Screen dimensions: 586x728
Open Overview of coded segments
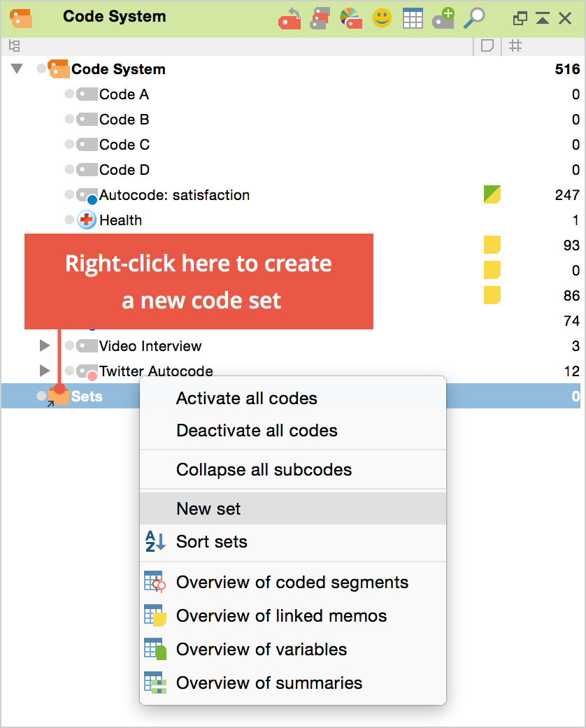click(x=292, y=583)
